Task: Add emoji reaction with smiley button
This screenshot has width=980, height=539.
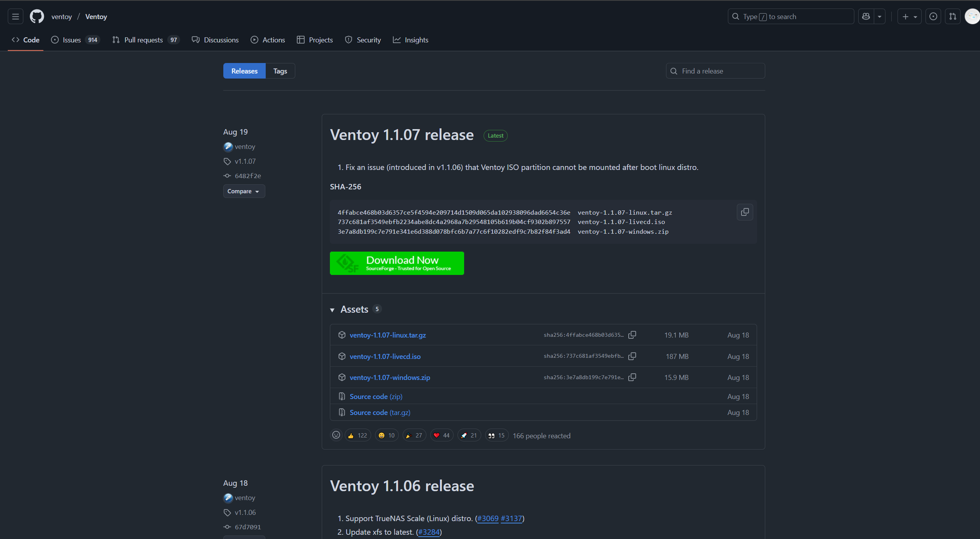Action: [336, 435]
